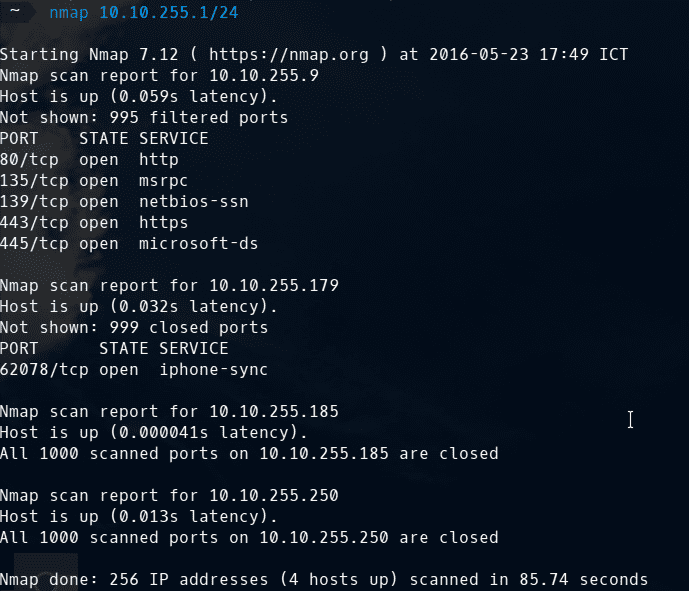Select the 10.10.255.9 scan report line
The image size is (689, 591).
[159, 75]
